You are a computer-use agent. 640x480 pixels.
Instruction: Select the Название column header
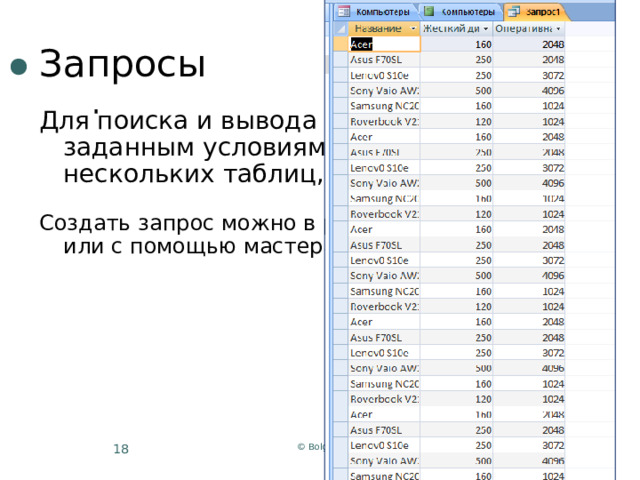pyautogui.click(x=384, y=29)
